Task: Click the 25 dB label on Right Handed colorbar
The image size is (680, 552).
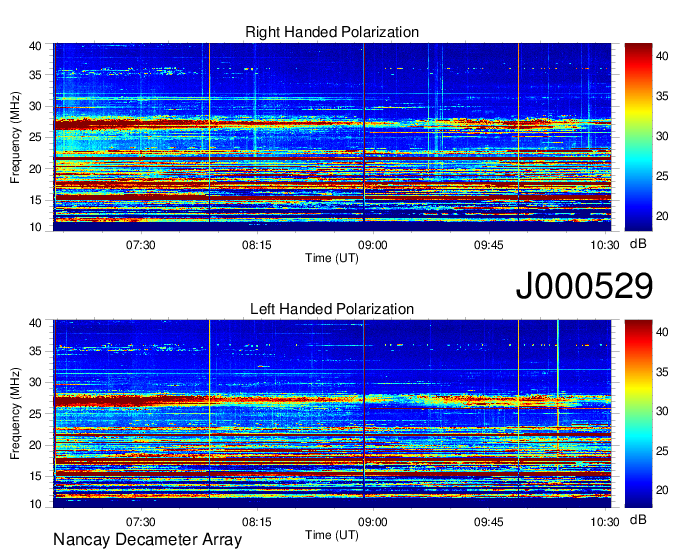Action: (662, 176)
